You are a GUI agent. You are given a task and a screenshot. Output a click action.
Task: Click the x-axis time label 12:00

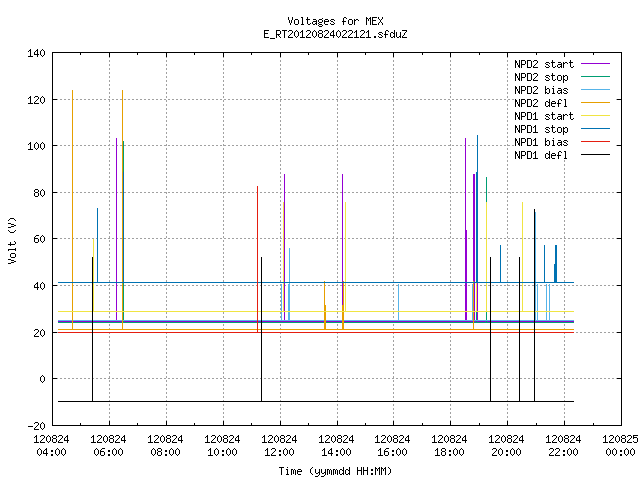279,453
